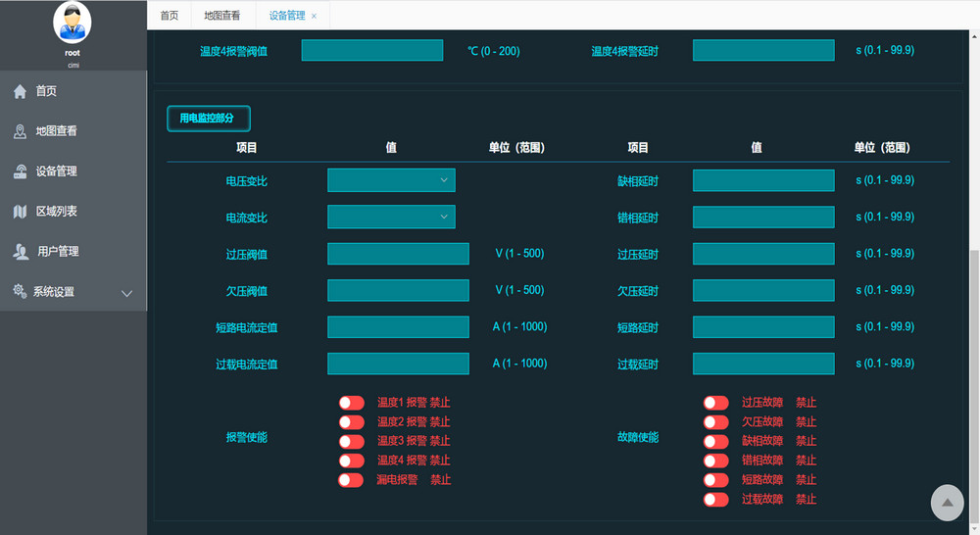Click the 过压阀值 input field
This screenshot has height=535, width=980.
(x=398, y=254)
